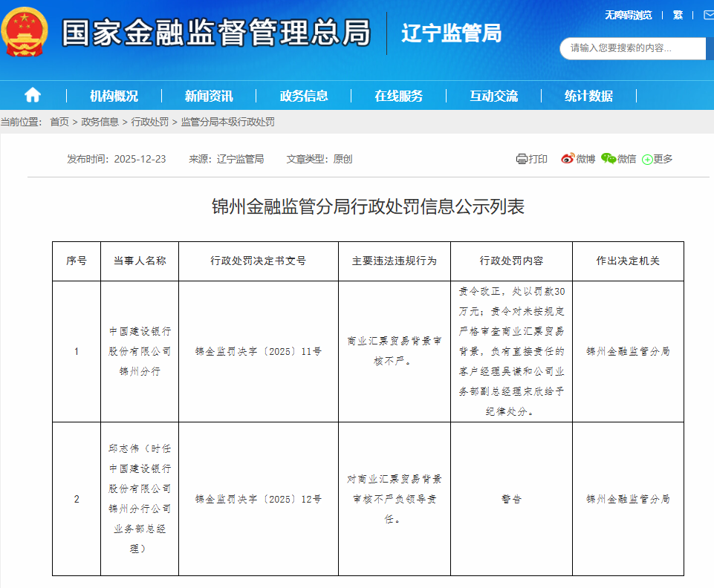Click the home icon in navigation bar

(33, 95)
